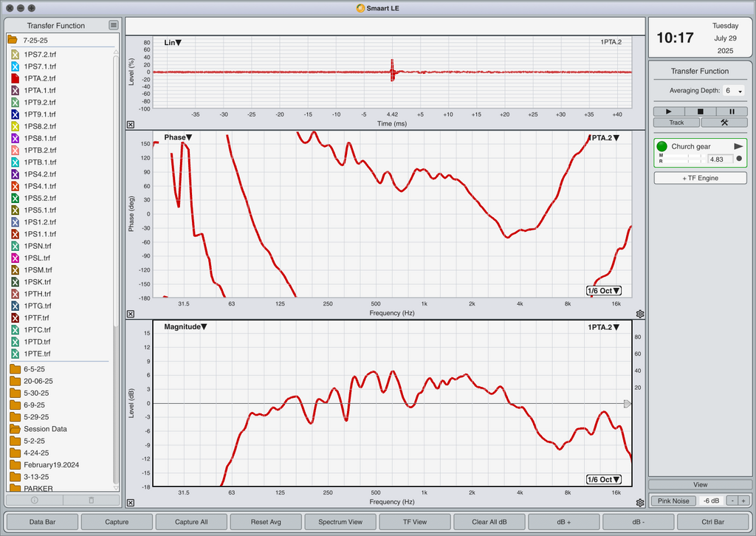Viewport: 756px width, 536px height.
Task: Add a new + TF Engine
Action: (x=700, y=178)
